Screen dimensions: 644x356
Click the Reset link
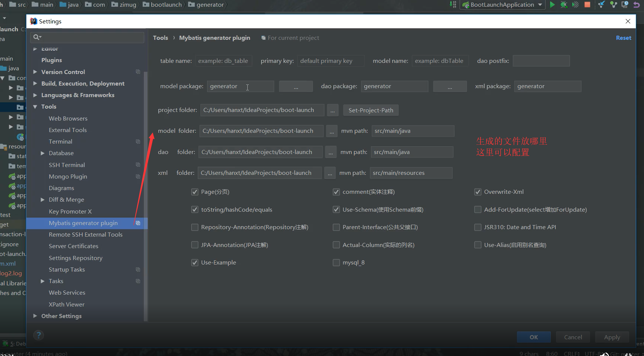[624, 38]
